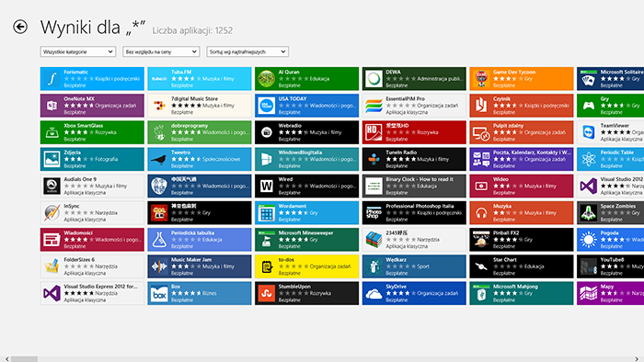This screenshot has height=362, width=644.
Task: Open the Space Zombies tile
Action: tap(610, 213)
